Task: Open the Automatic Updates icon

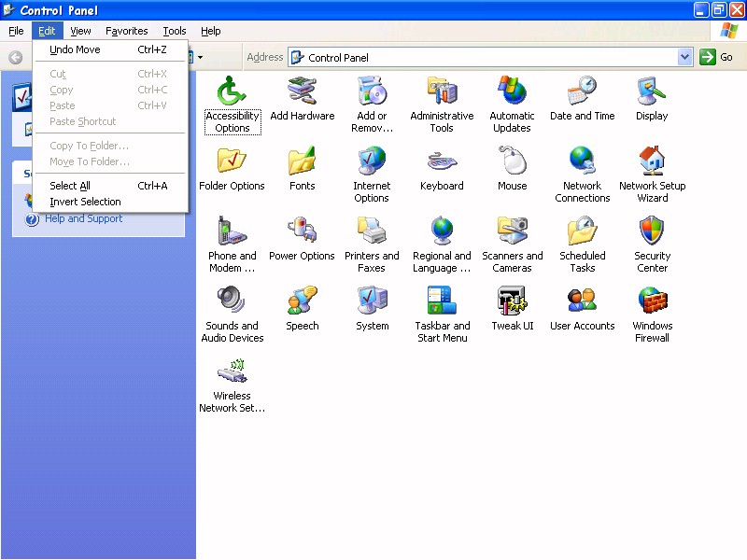Action: tap(512, 90)
